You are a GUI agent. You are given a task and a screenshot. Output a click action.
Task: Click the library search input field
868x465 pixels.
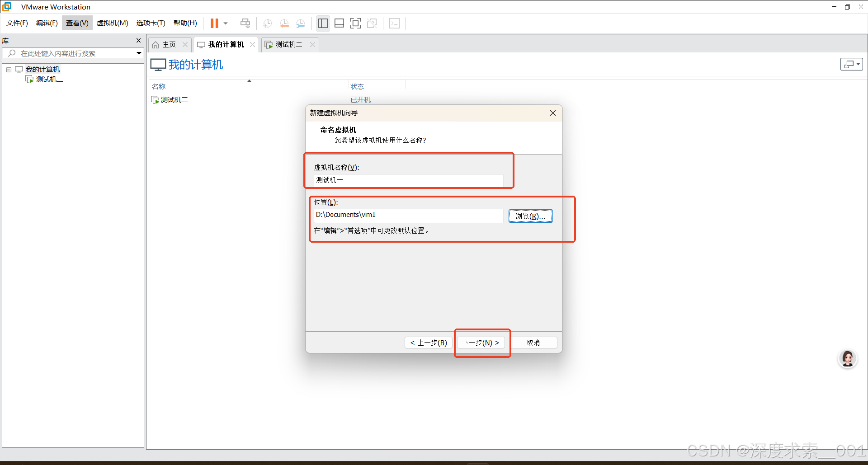click(72, 53)
